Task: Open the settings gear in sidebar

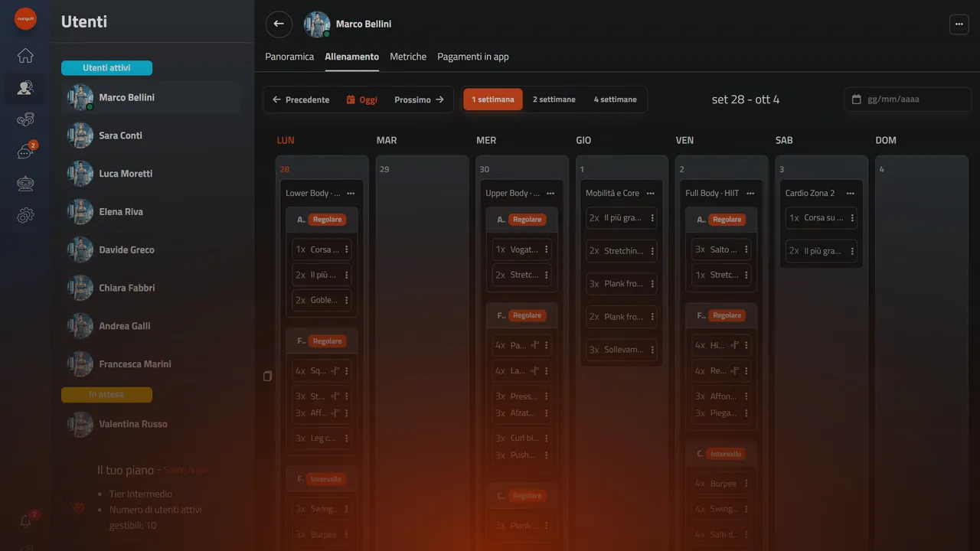Action: click(x=25, y=216)
